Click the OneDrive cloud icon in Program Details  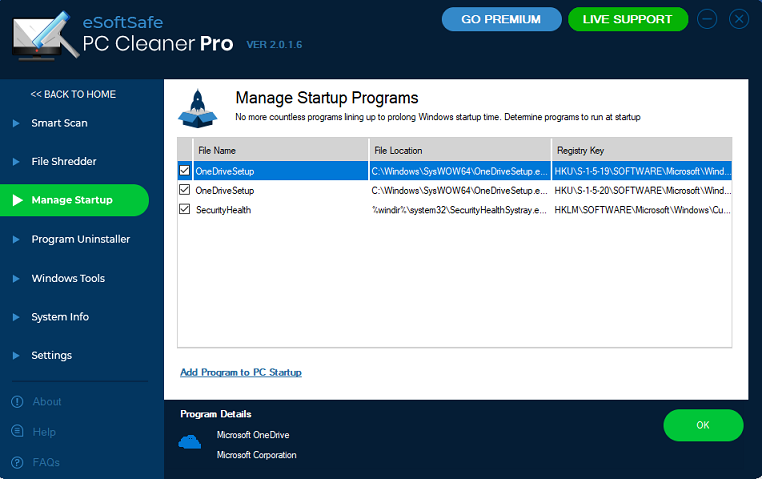pyautogui.click(x=190, y=442)
